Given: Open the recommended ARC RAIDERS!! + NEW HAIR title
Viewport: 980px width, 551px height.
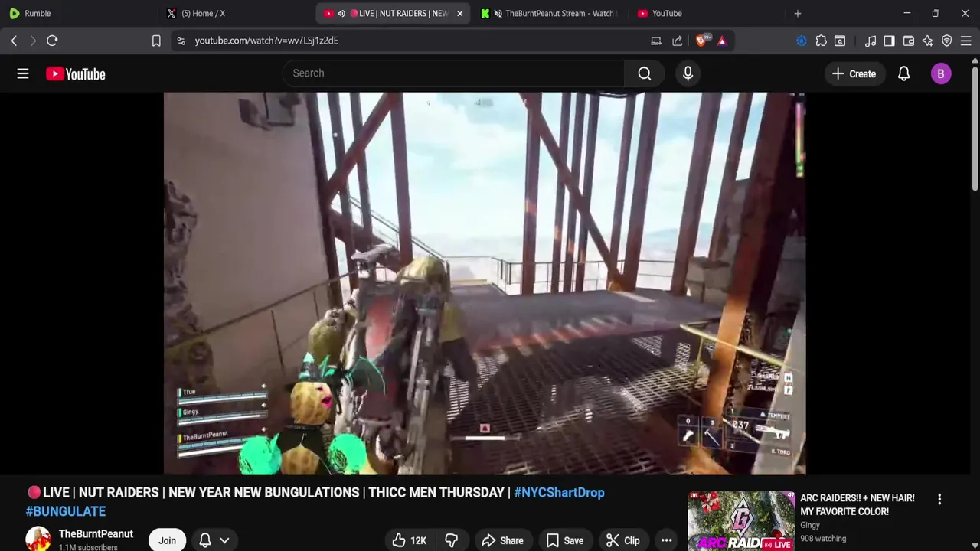Looking at the screenshot, I should tap(857, 504).
